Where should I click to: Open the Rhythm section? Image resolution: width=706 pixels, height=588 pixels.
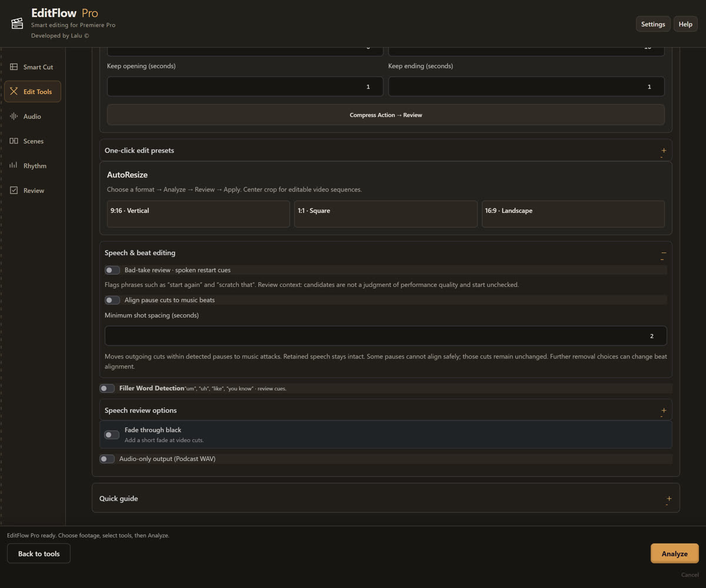(32, 166)
